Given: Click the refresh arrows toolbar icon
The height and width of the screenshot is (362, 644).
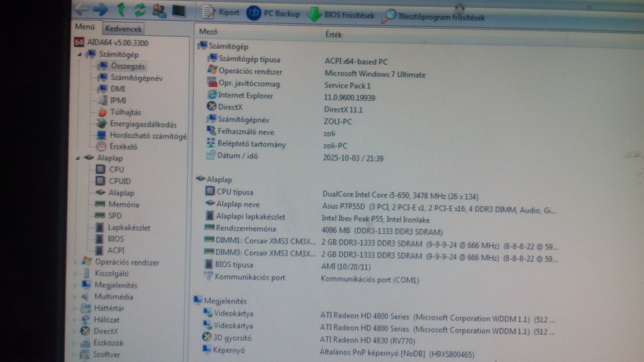Looking at the screenshot, I should [x=140, y=10].
